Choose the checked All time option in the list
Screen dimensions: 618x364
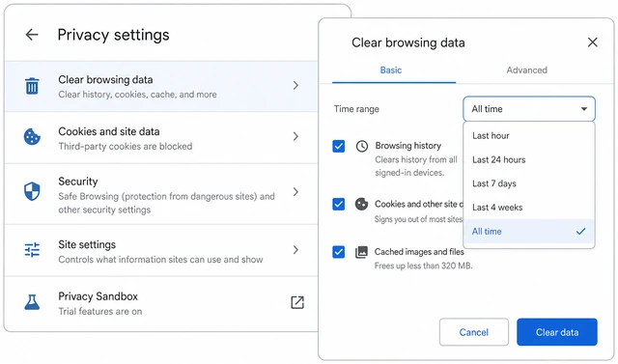coord(529,232)
